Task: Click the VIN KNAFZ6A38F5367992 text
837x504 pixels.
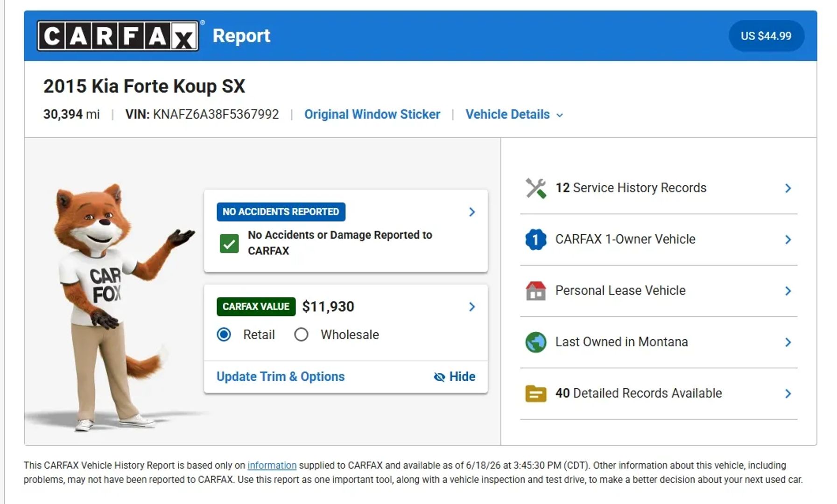Action: [202, 114]
